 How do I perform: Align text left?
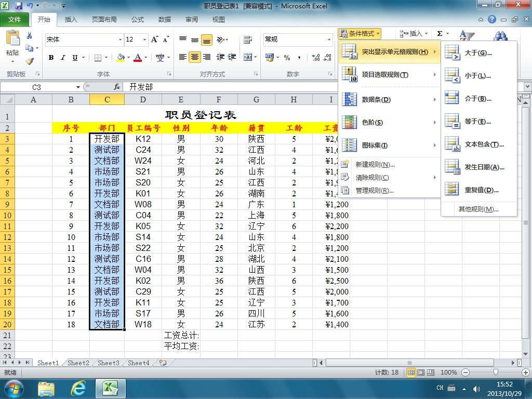point(183,57)
